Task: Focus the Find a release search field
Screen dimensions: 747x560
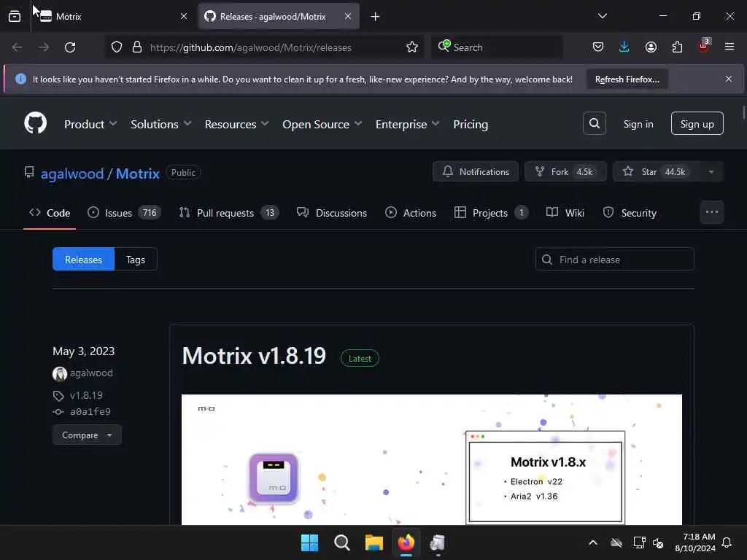Action: 614,259
